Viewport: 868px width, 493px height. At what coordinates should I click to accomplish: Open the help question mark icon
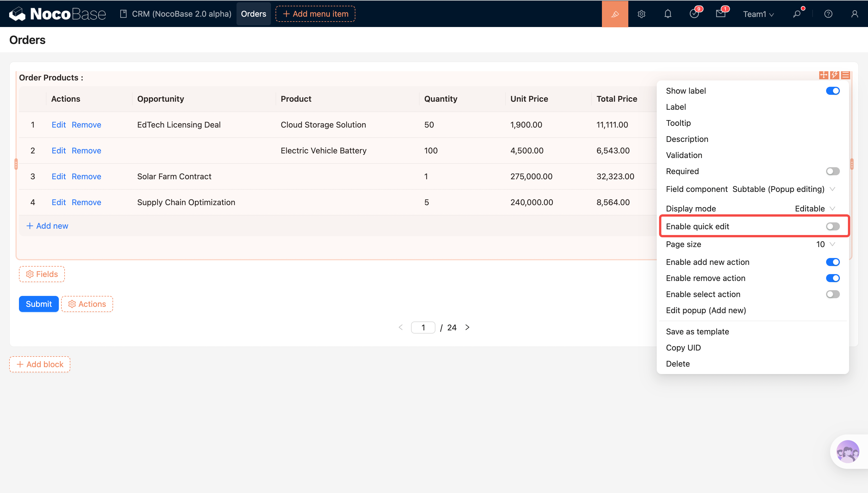tap(828, 14)
